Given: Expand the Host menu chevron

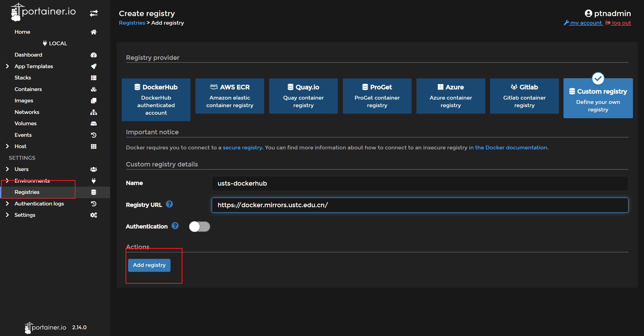Looking at the screenshot, I should pos(7,146).
